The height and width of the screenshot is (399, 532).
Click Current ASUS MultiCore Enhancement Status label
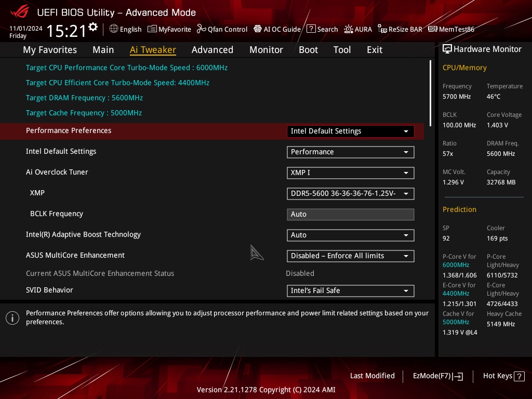(100, 273)
